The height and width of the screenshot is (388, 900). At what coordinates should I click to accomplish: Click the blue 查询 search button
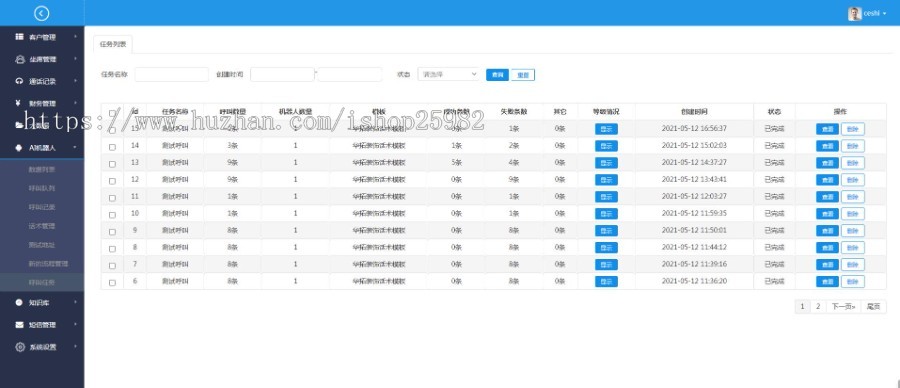[x=497, y=75]
